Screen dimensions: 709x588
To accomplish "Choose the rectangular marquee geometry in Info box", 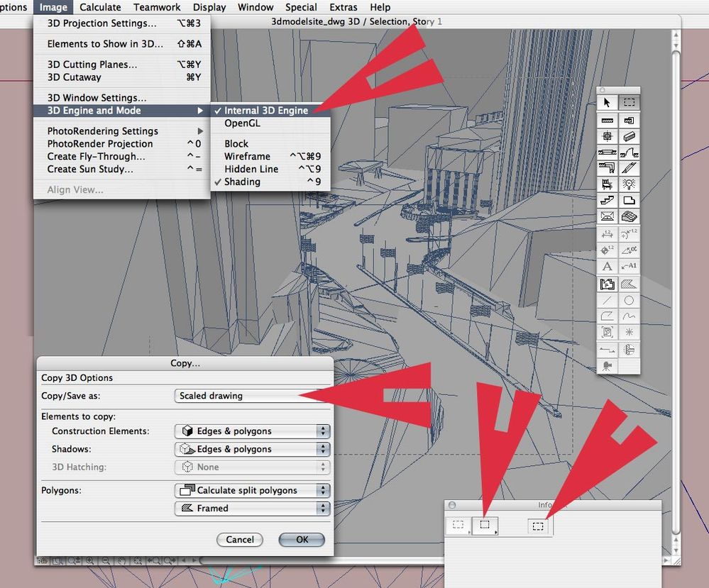I will point(485,525).
